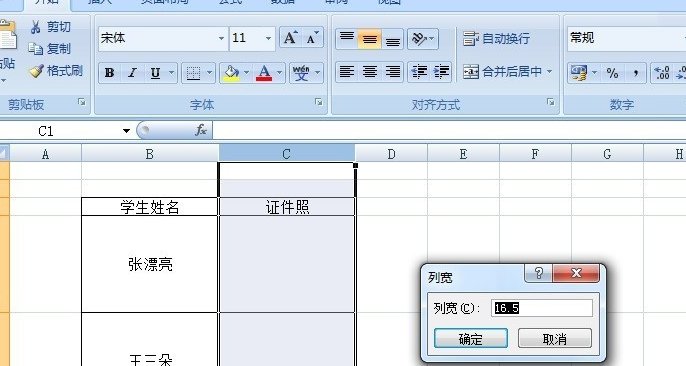Align text right

(x=392, y=72)
